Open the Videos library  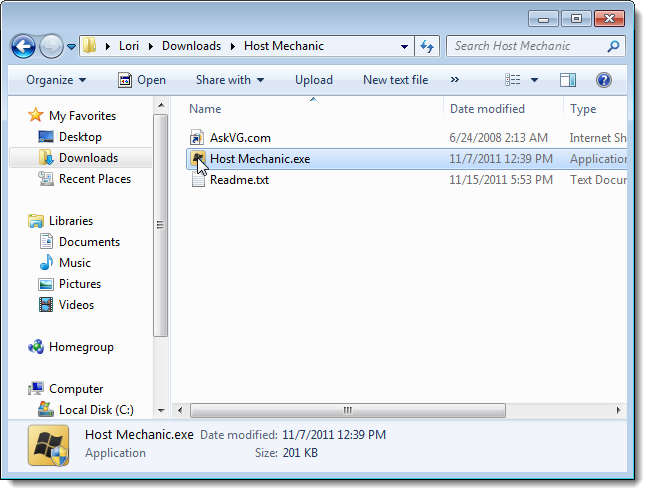(x=76, y=305)
